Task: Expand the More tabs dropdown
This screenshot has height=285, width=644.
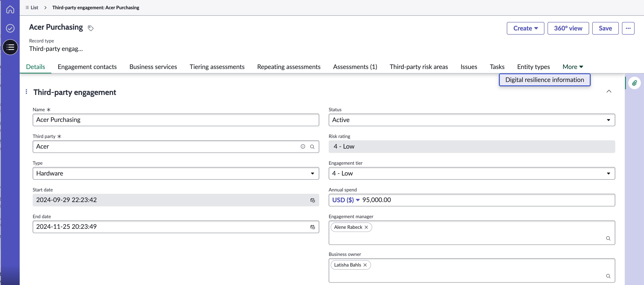Action: click(573, 67)
